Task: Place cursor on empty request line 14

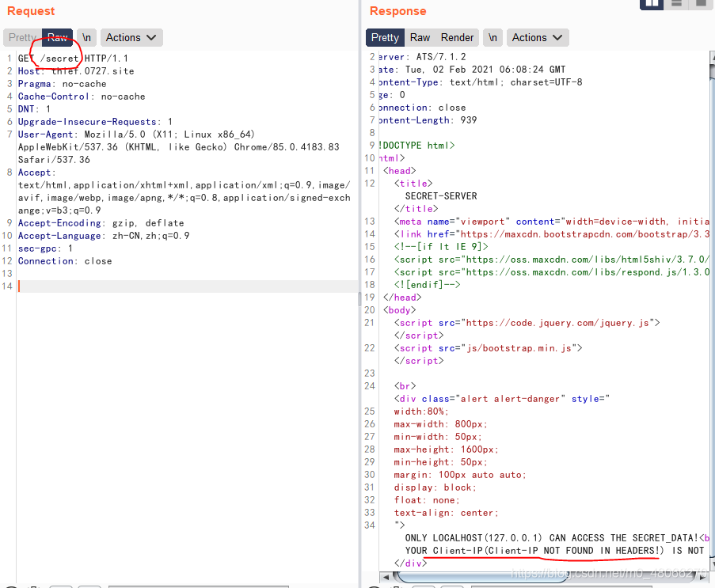Action: 188,286
